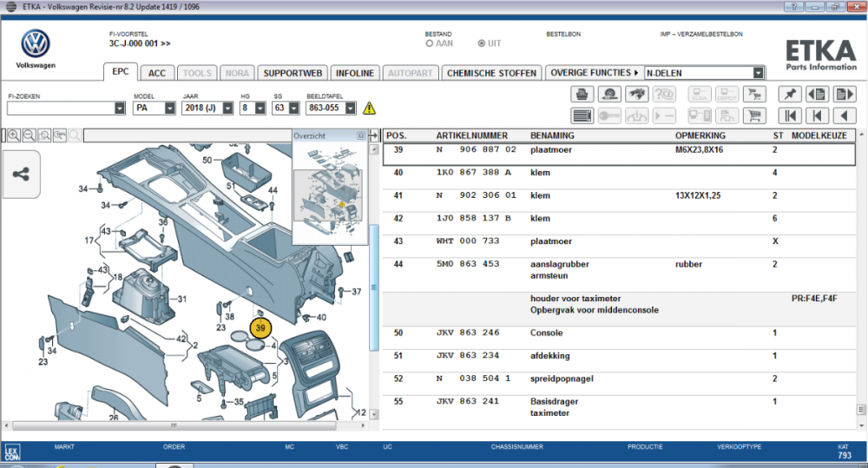868x468 pixels.
Task: Click the greyed AUTOPART tab
Action: coord(411,73)
